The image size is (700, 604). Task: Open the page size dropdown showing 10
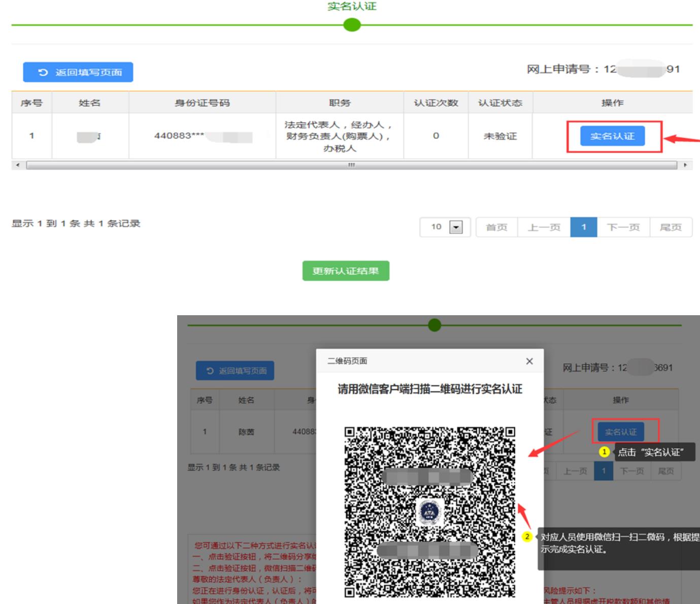445,227
